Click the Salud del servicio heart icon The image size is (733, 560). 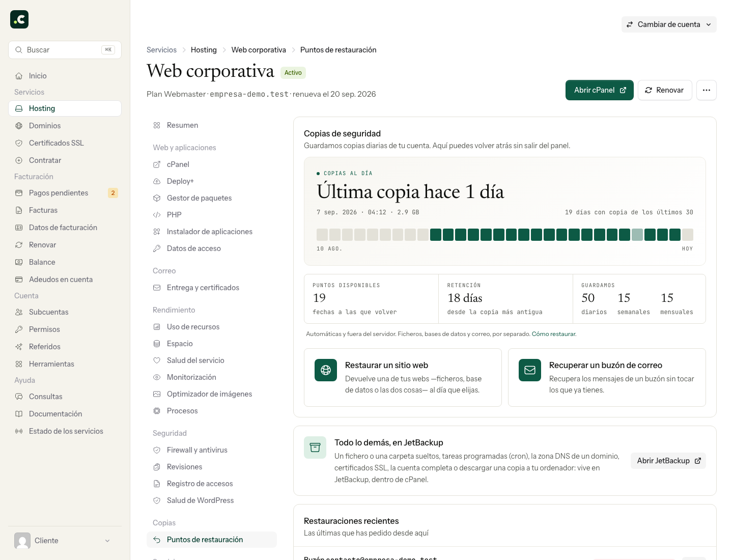(157, 360)
